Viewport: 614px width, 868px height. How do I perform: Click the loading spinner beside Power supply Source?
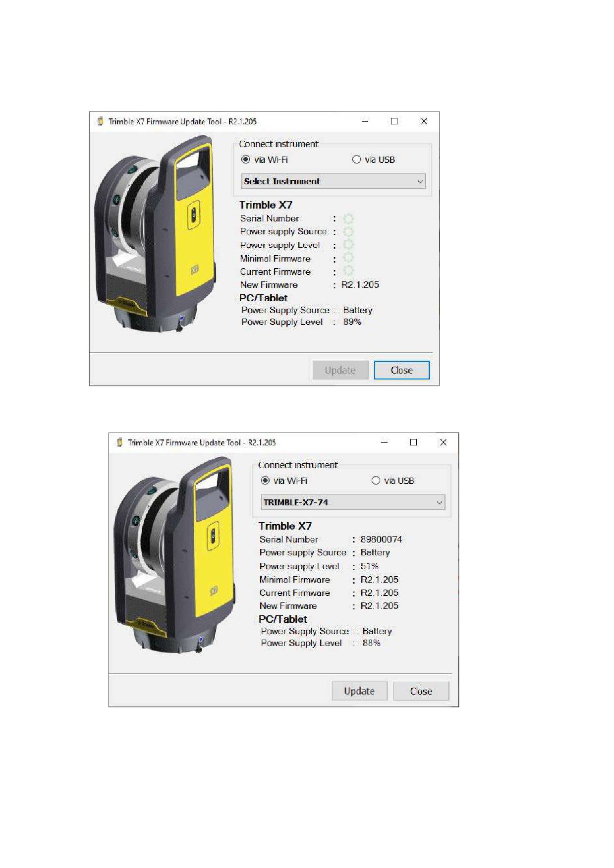click(x=348, y=231)
